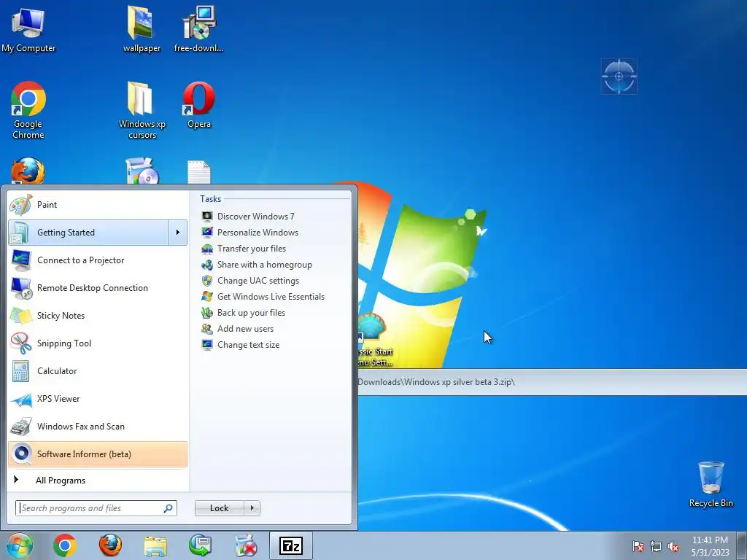The image size is (747, 560).
Task: Launch Software Informer (beta)
Action: pyautogui.click(x=98, y=454)
